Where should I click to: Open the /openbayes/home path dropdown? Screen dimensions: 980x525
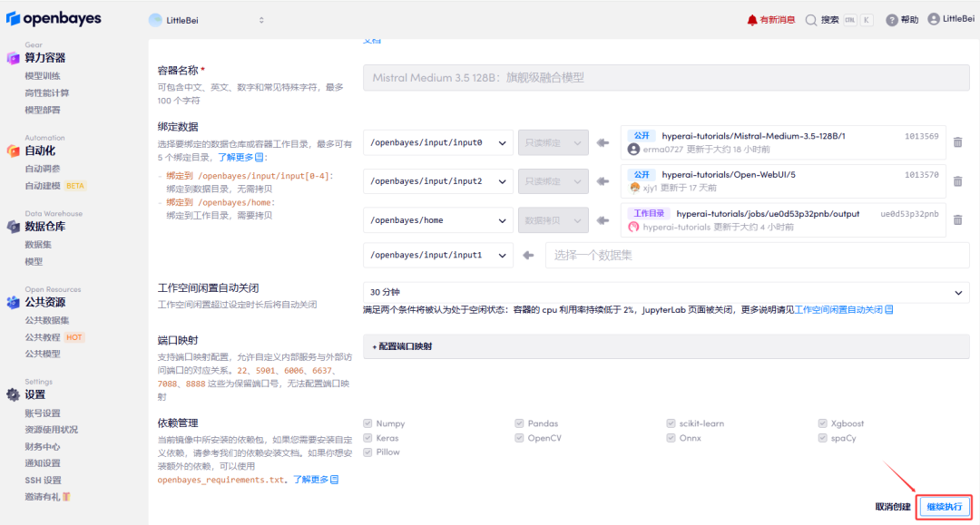click(438, 220)
